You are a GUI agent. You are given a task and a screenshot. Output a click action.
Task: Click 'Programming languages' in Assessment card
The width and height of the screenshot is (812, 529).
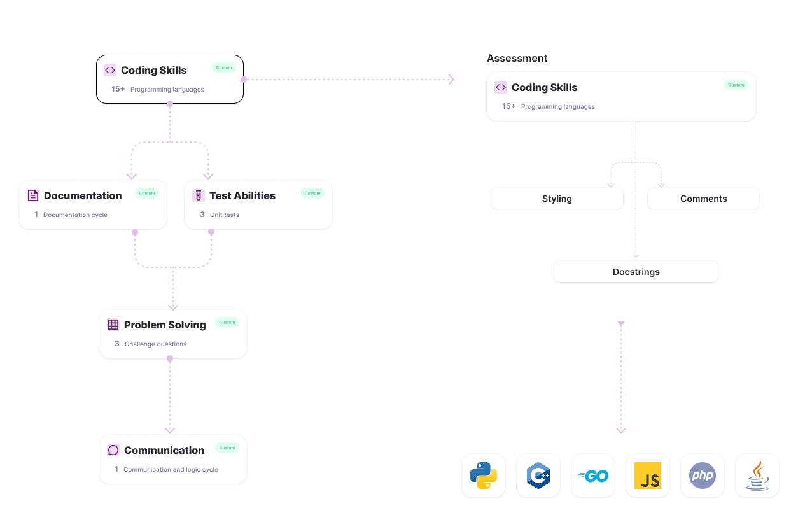click(558, 106)
